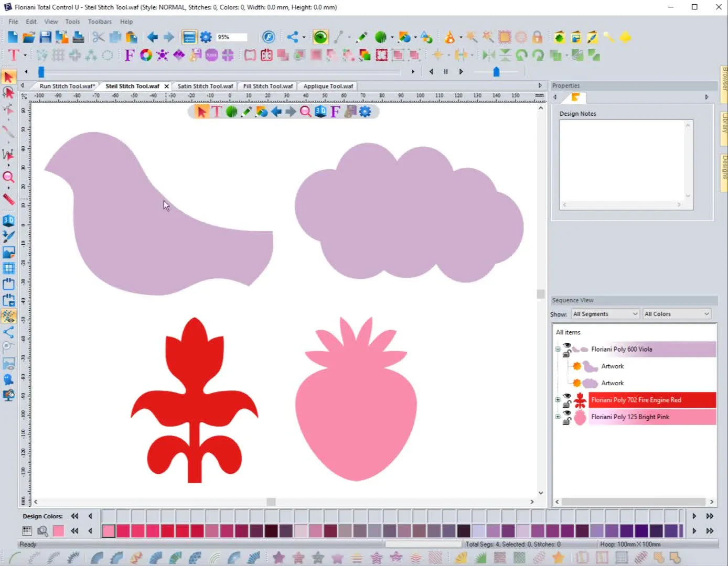Undo with the blue left arrow
The width and height of the screenshot is (728, 566).
pyautogui.click(x=152, y=37)
